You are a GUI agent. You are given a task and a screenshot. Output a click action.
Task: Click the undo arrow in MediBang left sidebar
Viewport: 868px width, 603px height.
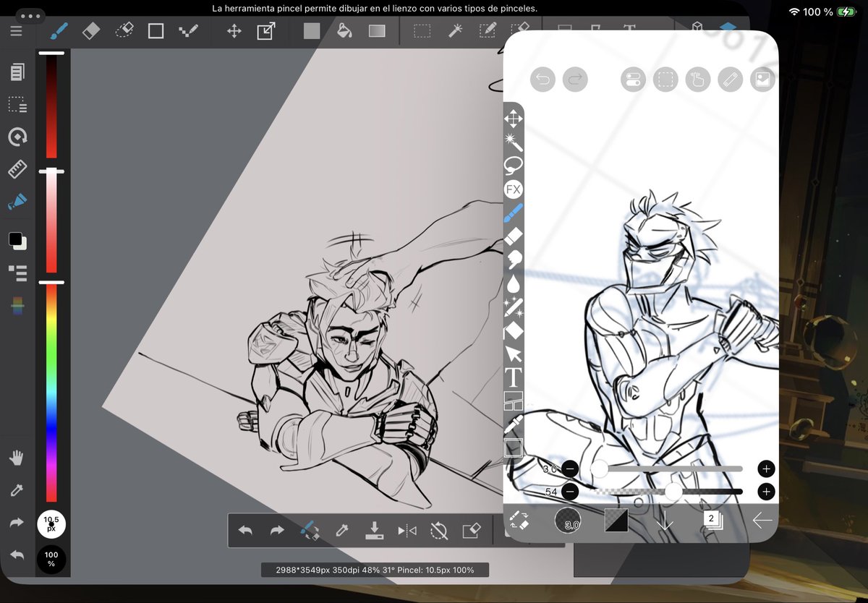pos(17,555)
